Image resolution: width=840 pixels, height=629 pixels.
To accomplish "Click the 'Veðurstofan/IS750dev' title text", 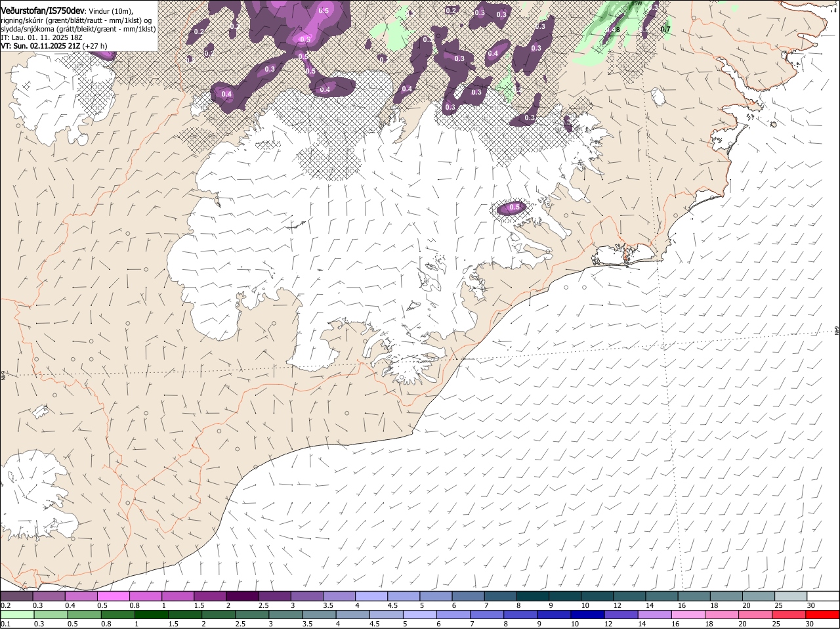I will coord(43,11).
